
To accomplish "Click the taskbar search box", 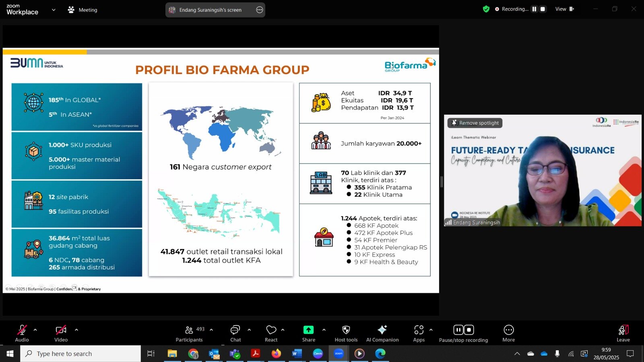I will pos(80,354).
